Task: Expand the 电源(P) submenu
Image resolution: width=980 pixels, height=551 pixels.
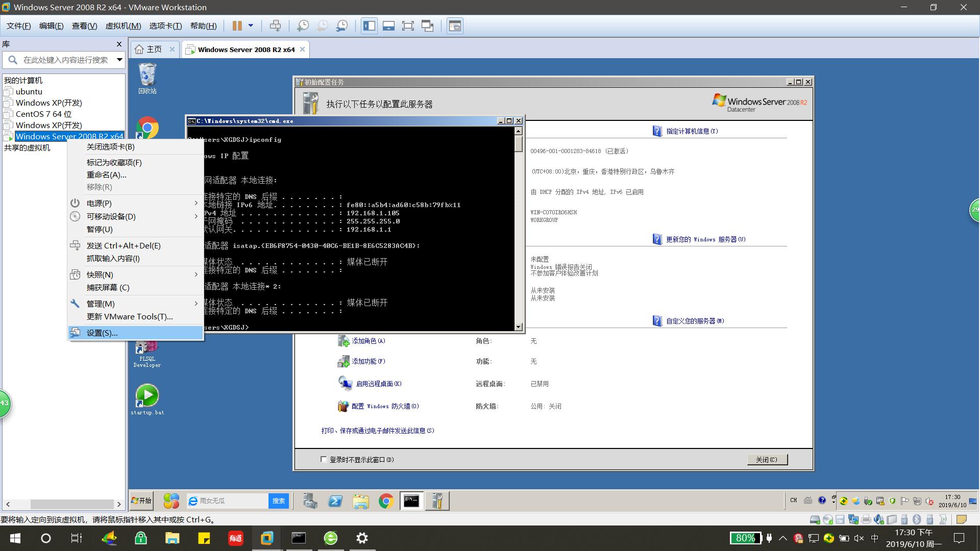Action: pyautogui.click(x=136, y=203)
